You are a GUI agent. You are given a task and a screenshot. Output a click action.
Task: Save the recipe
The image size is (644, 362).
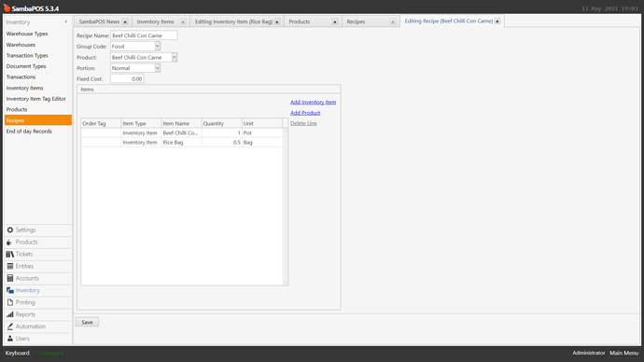(87, 322)
